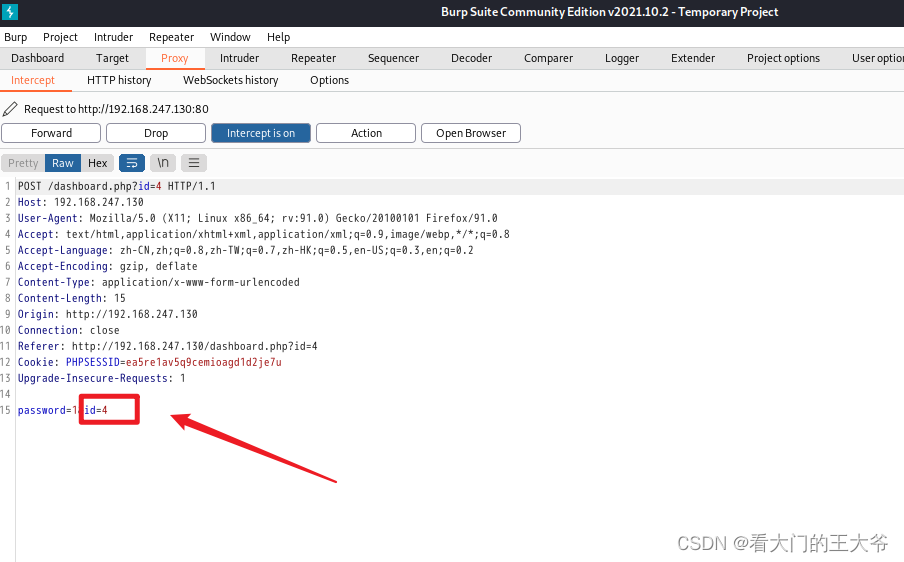904x562 pixels.
Task: Open the Project menu
Action: 60,37
